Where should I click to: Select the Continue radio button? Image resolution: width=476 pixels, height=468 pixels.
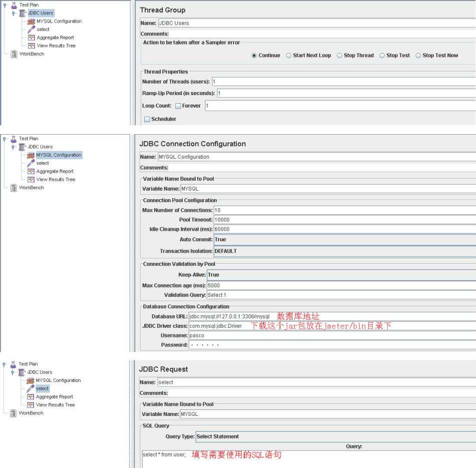tap(254, 56)
